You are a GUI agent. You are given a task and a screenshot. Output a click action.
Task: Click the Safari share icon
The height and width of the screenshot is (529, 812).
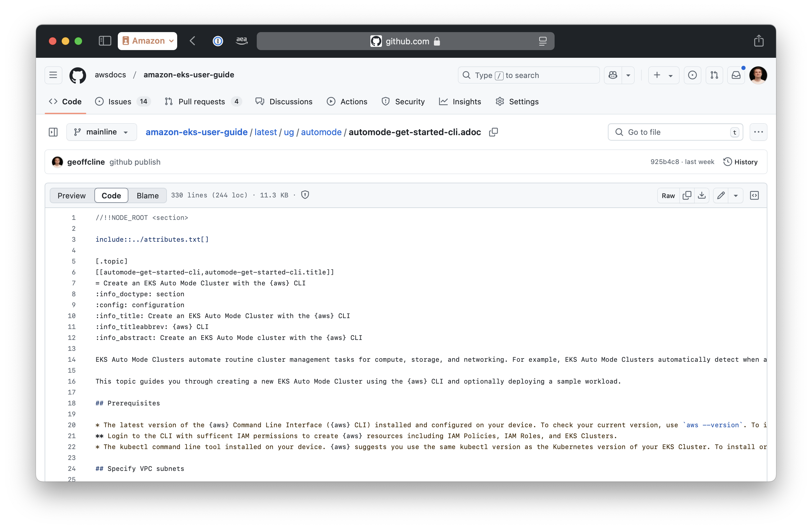759,41
